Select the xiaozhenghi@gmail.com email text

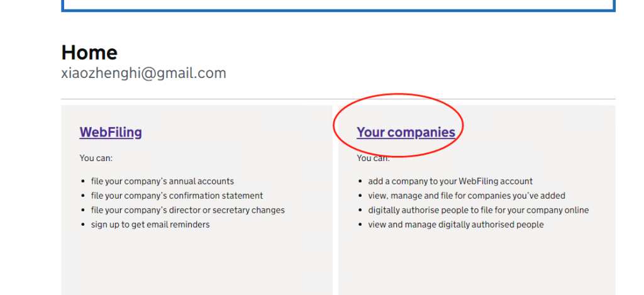[143, 73]
